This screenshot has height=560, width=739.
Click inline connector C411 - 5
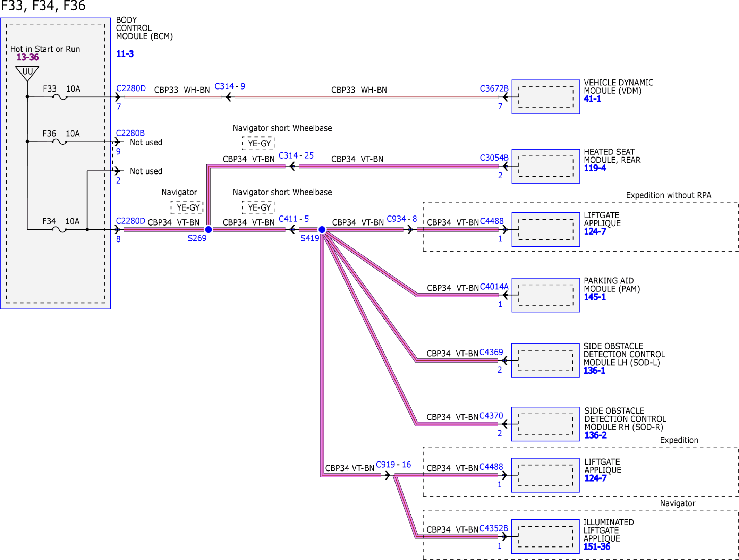coord(294,219)
